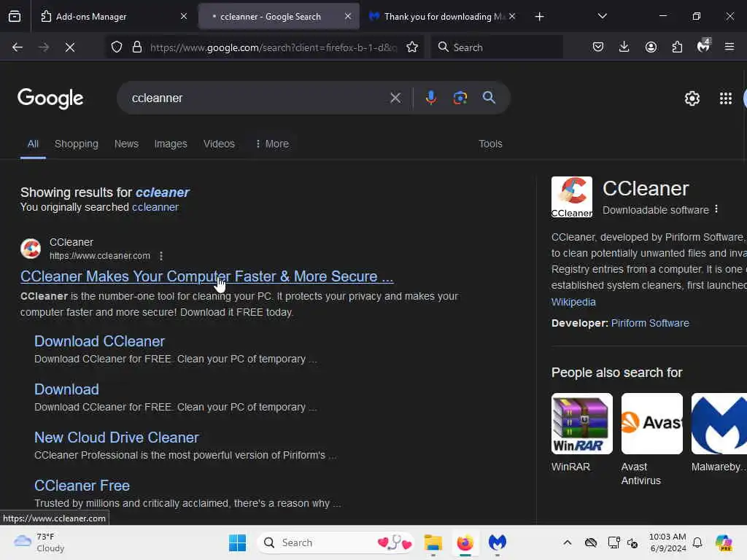Open Malwarebytes from the taskbar
Screen dimensions: 747x560
498,542
